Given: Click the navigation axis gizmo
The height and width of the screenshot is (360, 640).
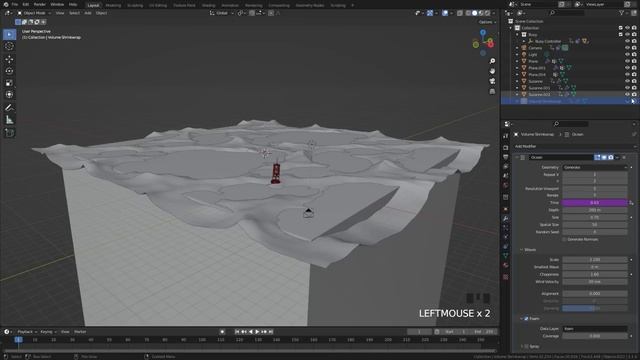Looking at the screenshot, I should coord(483,42).
